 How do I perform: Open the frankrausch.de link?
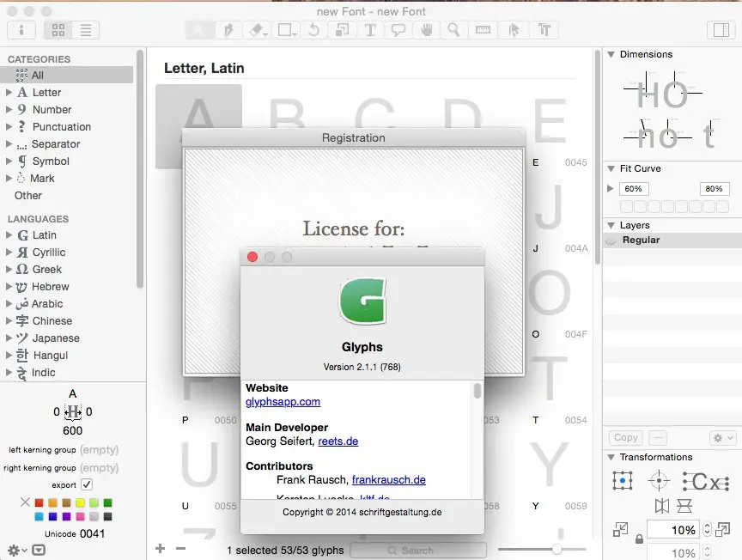coord(388,480)
